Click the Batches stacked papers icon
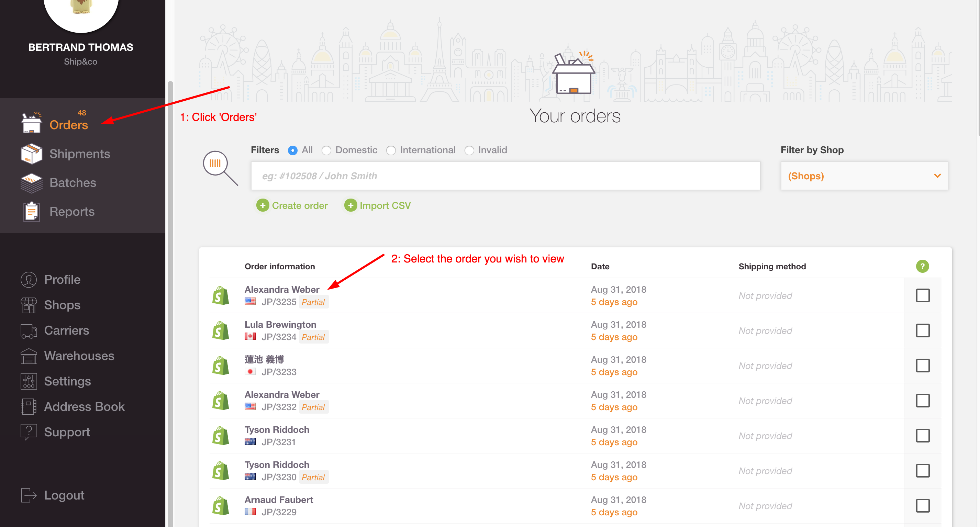 pyautogui.click(x=31, y=183)
